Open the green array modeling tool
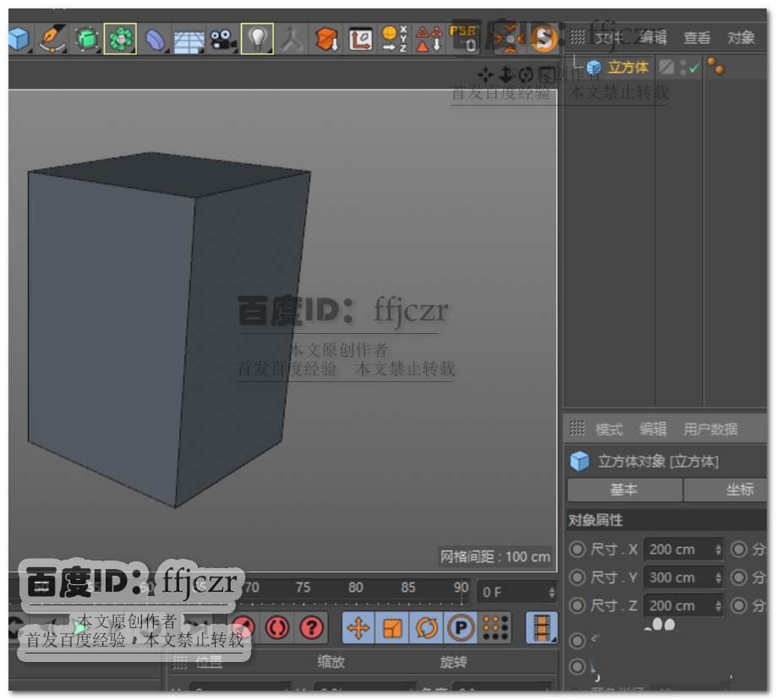776x700 pixels. (120, 39)
